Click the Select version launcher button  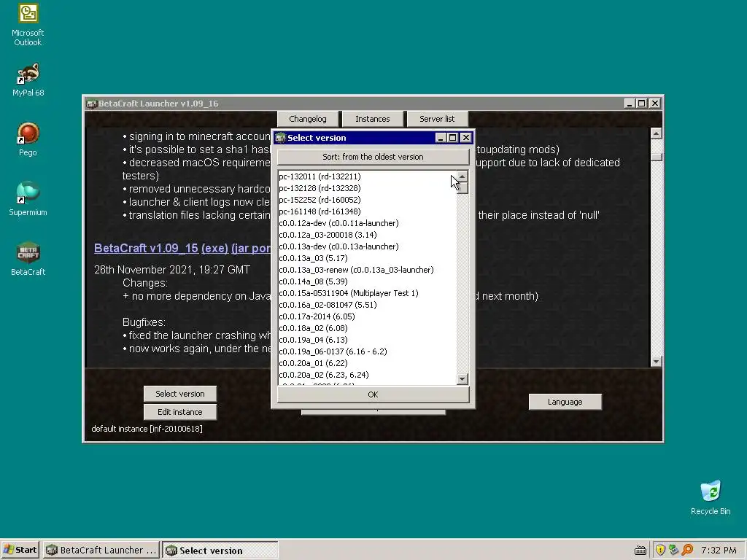(x=180, y=394)
